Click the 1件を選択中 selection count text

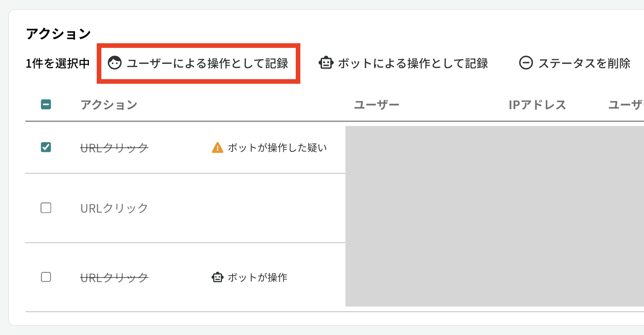pyautogui.click(x=58, y=64)
